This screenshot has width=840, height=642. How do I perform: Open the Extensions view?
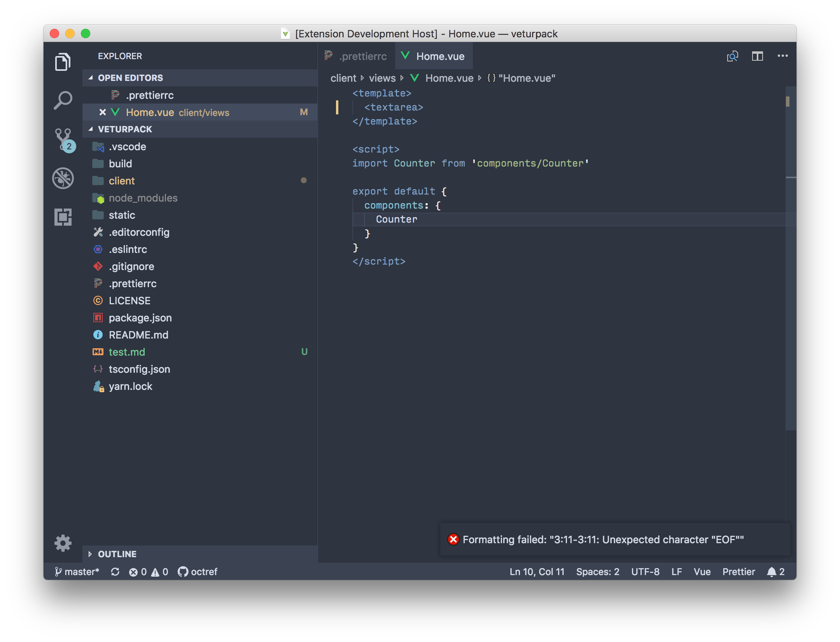(63, 217)
